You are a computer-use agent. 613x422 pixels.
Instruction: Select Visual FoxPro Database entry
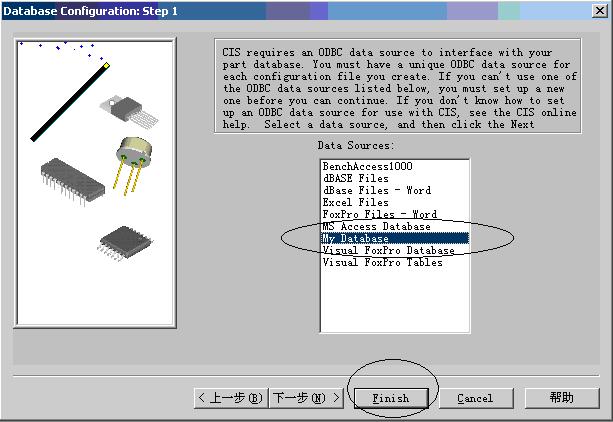click(x=395, y=250)
